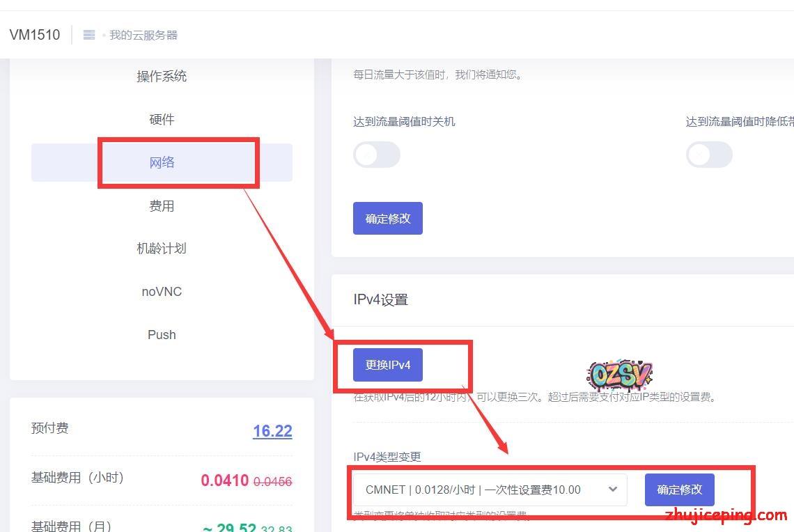Click the server list icon in breadcrumb
This screenshot has width=794, height=532.
pyautogui.click(x=89, y=35)
